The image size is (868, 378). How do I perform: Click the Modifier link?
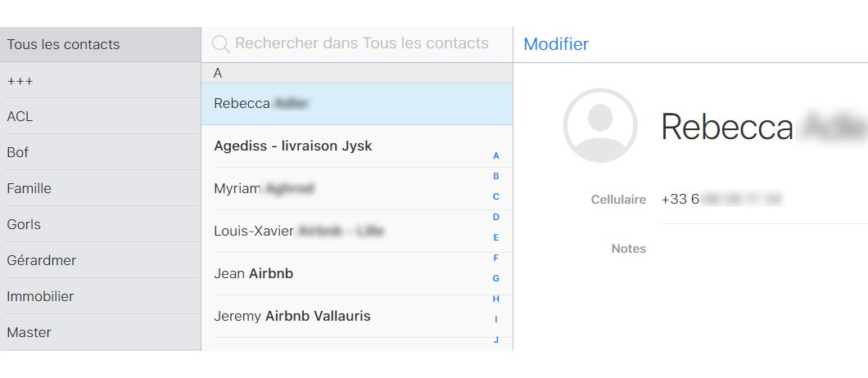point(556,44)
